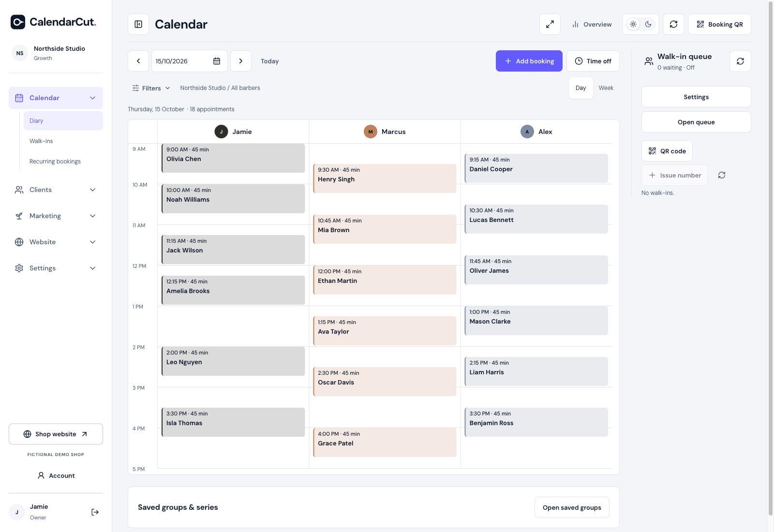
Task: Click the walk-in queue people icon
Action: pyautogui.click(x=649, y=61)
